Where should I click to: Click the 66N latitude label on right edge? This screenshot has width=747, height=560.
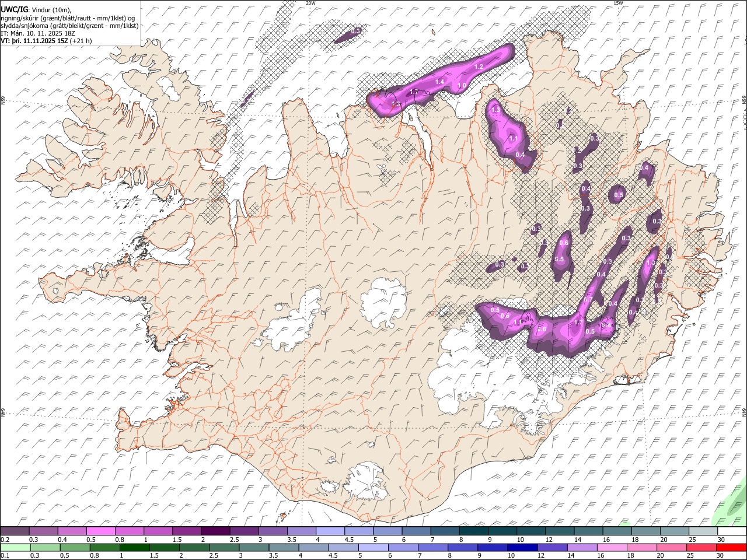(744, 100)
